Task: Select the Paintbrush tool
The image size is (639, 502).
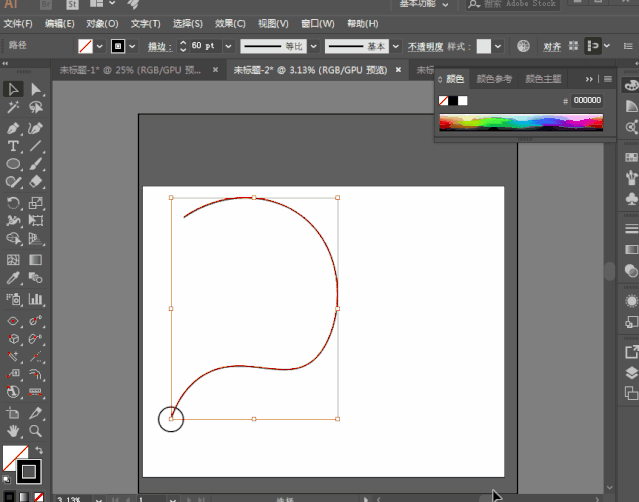Action: pos(36,164)
